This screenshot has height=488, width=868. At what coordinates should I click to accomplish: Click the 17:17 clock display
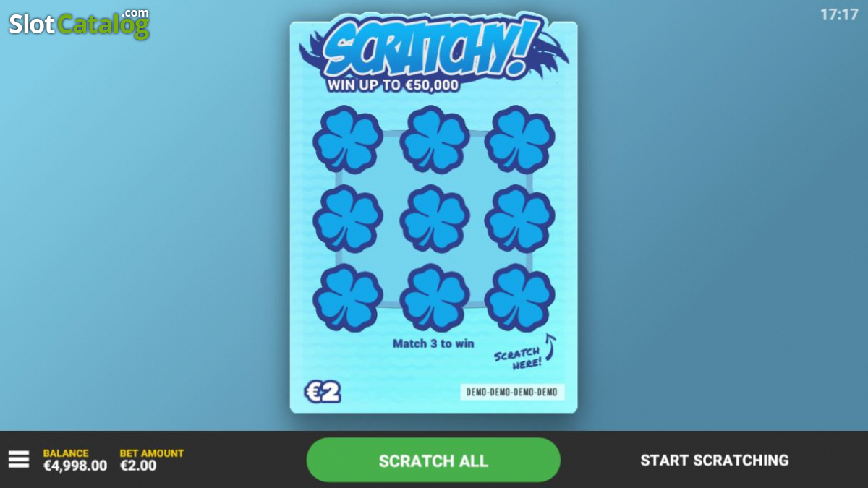coord(839,14)
